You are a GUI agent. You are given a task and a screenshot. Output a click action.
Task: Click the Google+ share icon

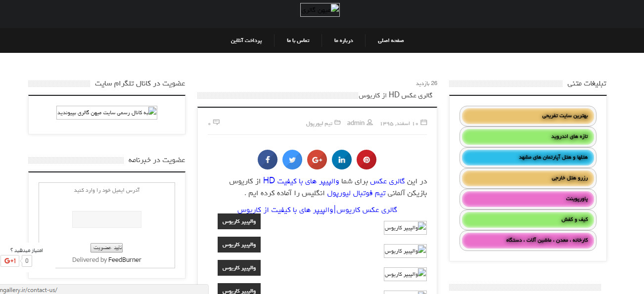(317, 160)
